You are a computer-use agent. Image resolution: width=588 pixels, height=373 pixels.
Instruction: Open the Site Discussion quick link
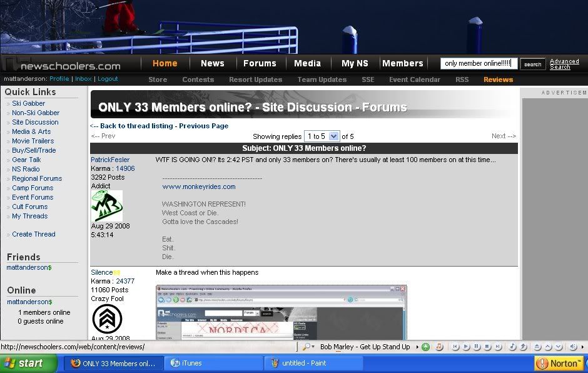tap(35, 122)
